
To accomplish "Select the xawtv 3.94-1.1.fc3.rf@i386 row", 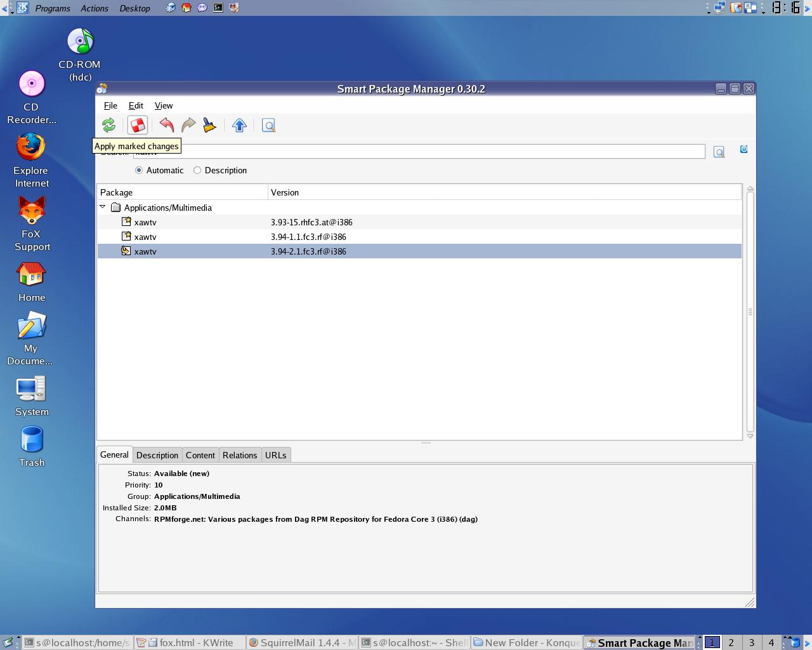I will click(419, 236).
